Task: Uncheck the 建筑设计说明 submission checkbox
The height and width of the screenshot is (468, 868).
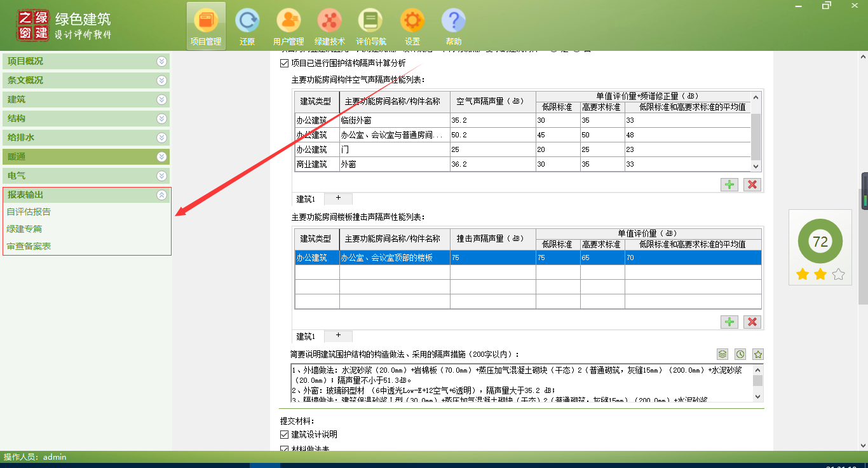Action: tap(282, 434)
